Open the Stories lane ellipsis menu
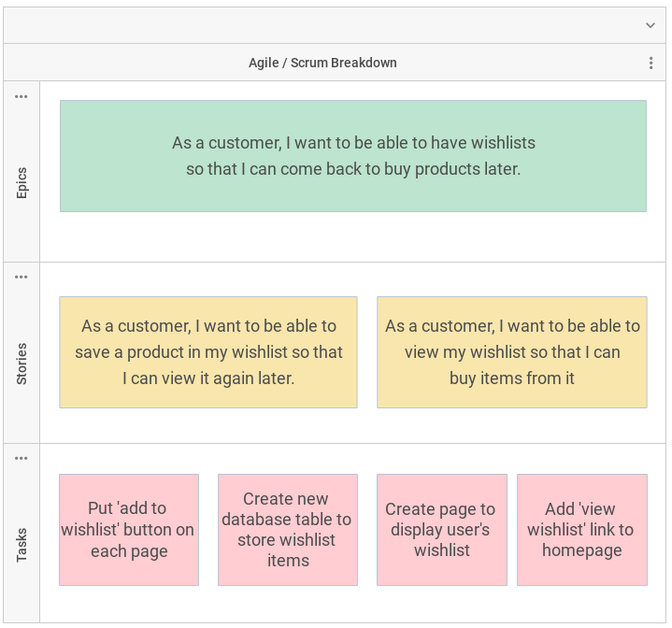 click(21, 277)
